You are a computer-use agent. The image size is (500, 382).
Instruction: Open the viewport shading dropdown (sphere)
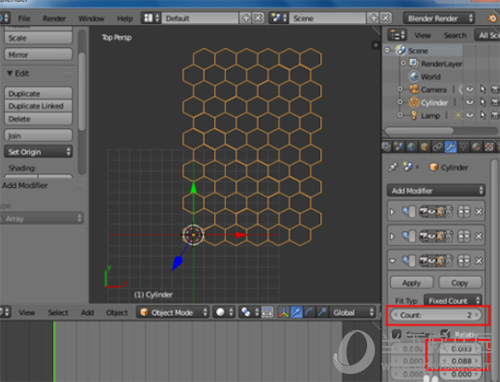click(224, 312)
